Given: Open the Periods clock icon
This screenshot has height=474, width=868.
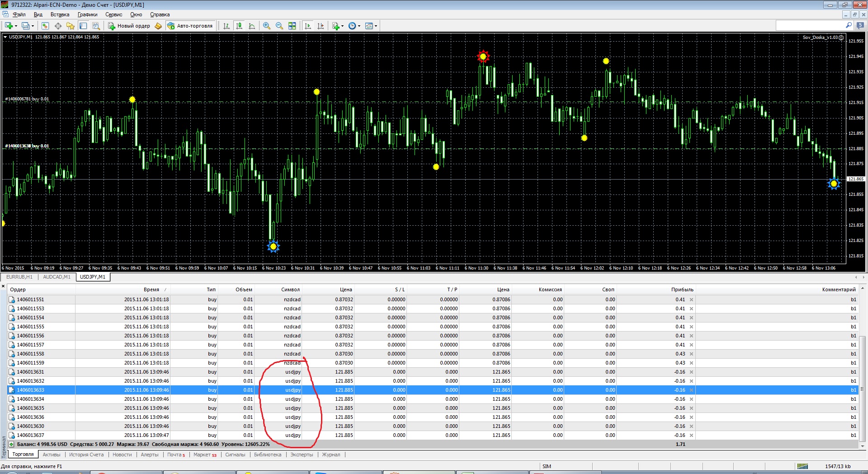Looking at the screenshot, I should (x=352, y=26).
